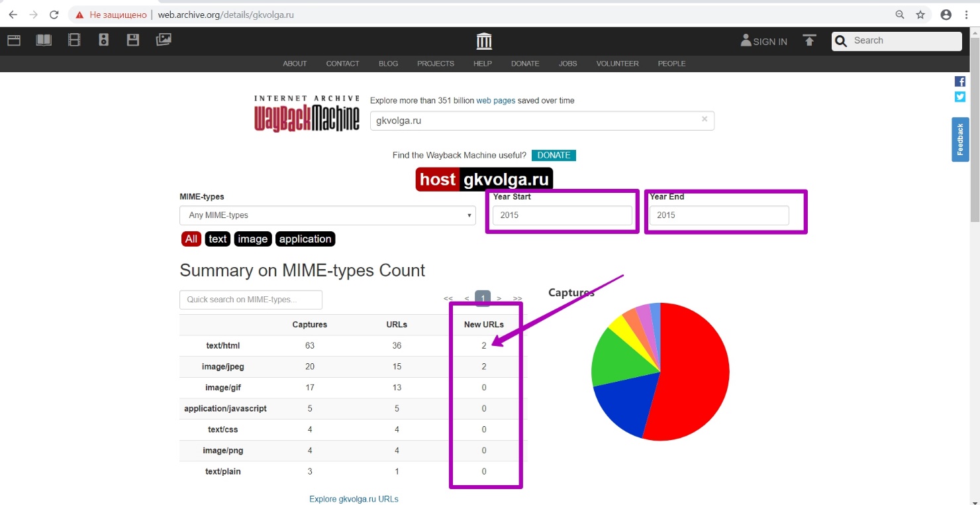Screen dimensions: 980x505
Task: Bookmark this page with the star icon
Action: 920,15
